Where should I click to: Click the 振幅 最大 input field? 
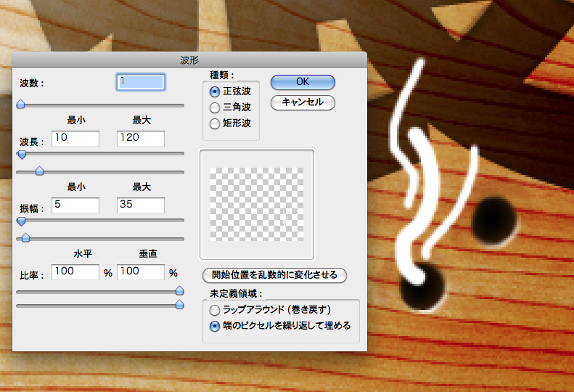click(141, 205)
